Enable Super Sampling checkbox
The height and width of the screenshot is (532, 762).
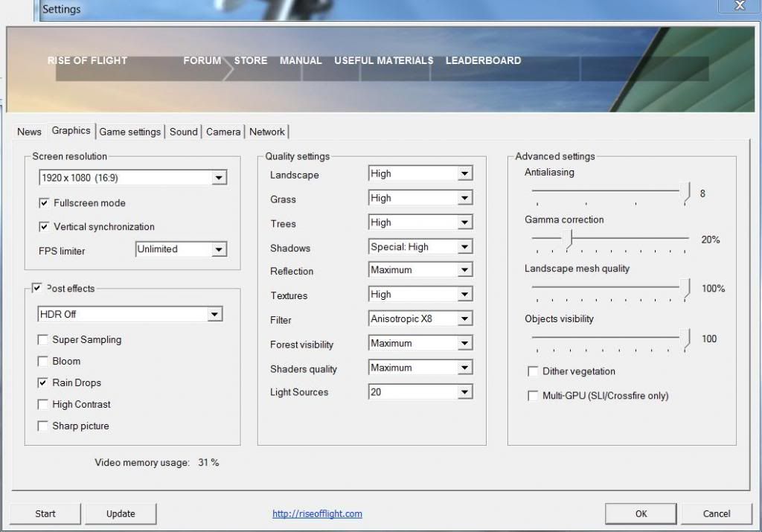point(42,339)
